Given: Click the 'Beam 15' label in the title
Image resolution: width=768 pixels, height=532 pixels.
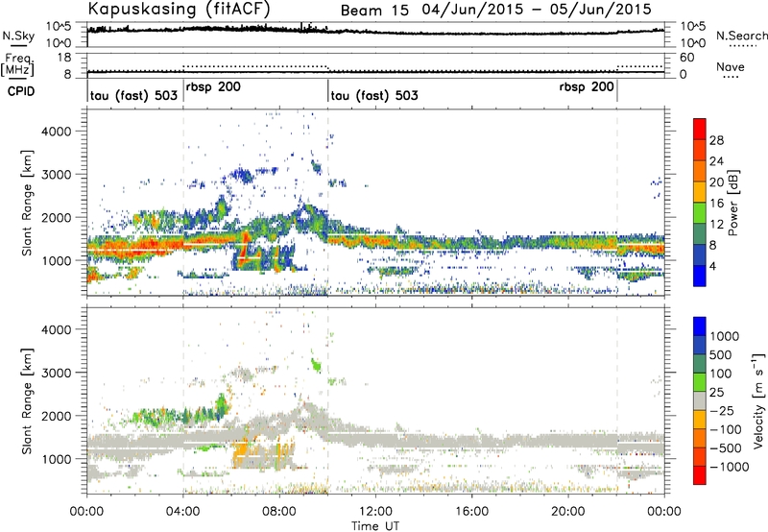Looking at the screenshot, I should point(374,11).
